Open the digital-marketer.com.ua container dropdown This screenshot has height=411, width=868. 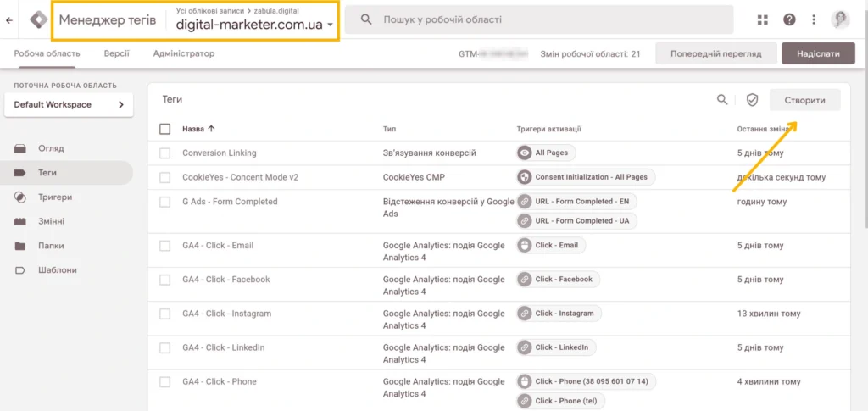(x=254, y=25)
